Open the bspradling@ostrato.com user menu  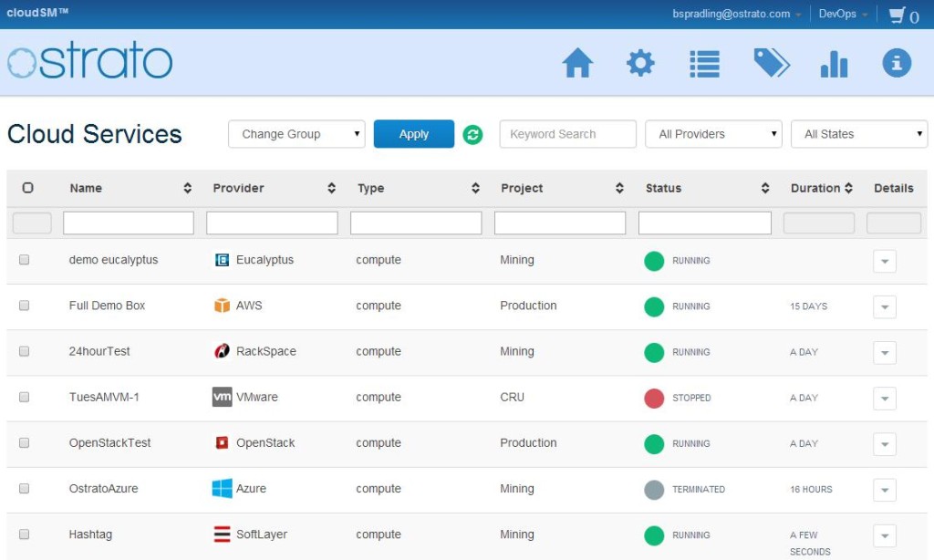point(736,14)
